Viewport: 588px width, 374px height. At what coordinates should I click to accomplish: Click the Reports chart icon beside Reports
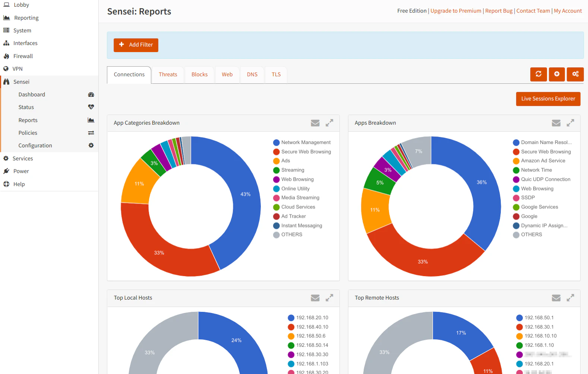pos(91,120)
